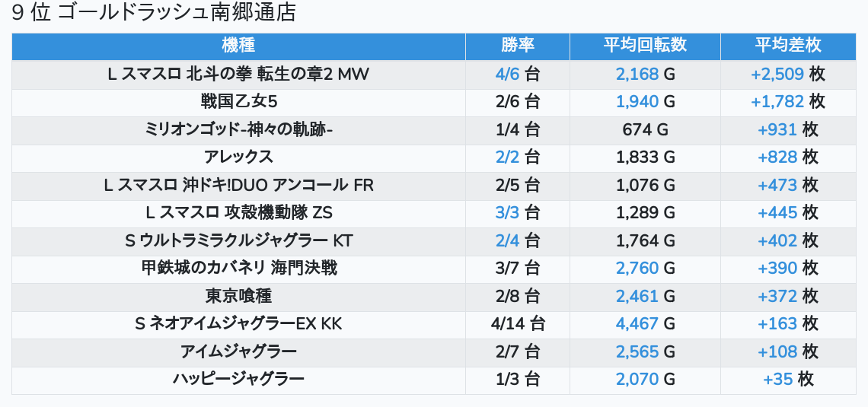Open 甲鉄城のカバネリ 海門決戦 entry
The image size is (868, 407).
pos(238,269)
